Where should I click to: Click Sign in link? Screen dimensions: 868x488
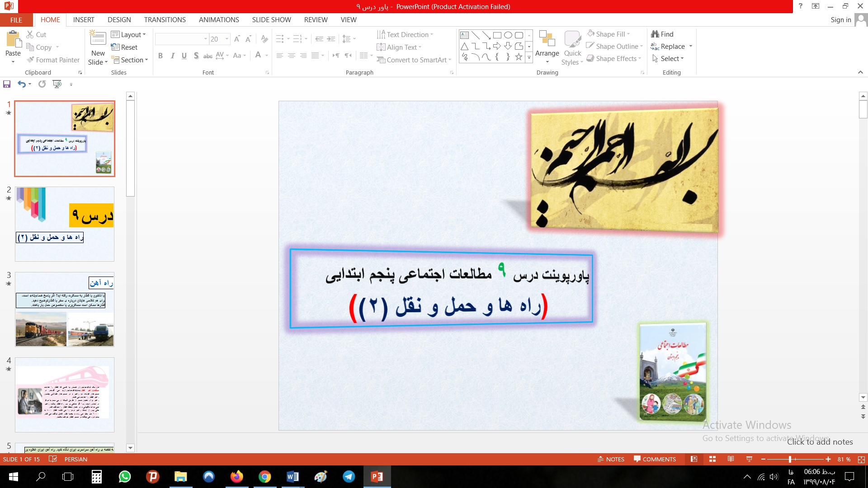click(840, 20)
